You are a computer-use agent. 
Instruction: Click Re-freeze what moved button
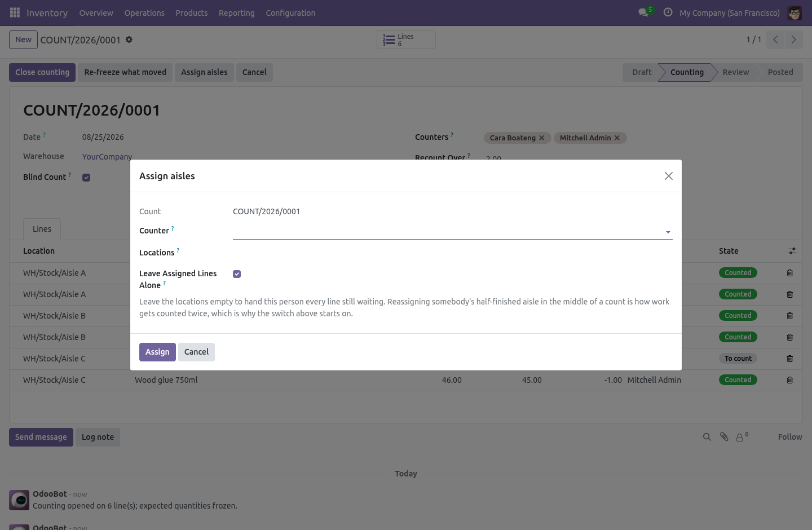click(125, 72)
